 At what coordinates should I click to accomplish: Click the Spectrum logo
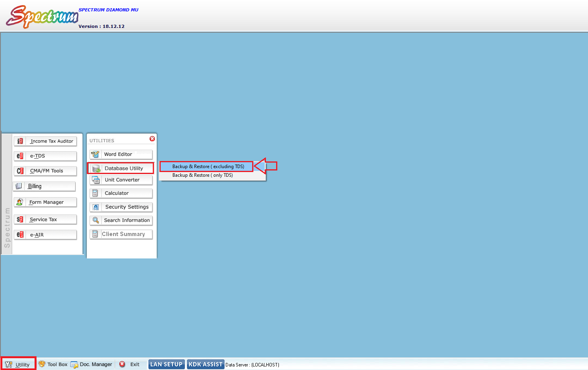(42, 16)
